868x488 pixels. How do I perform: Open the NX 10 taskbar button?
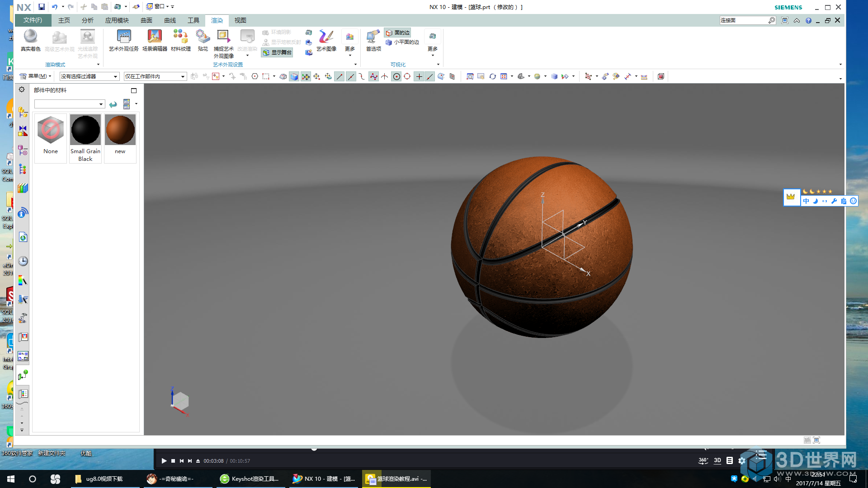(x=324, y=479)
